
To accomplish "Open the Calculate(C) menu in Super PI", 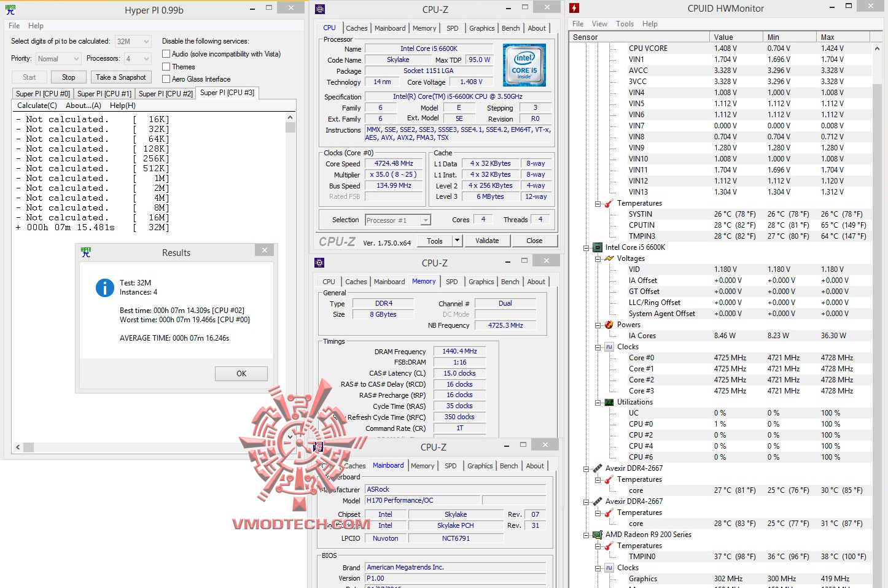I will point(37,106).
